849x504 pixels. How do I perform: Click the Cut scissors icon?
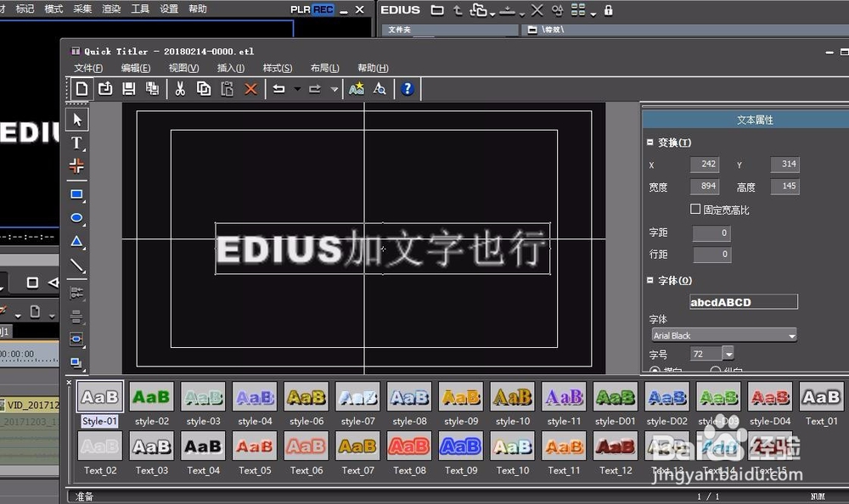(x=180, y=89)
